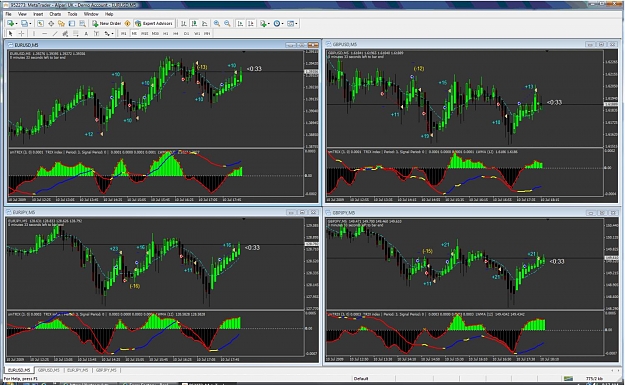
Task: Zoom out on the chart
Action: pos(227,24)
